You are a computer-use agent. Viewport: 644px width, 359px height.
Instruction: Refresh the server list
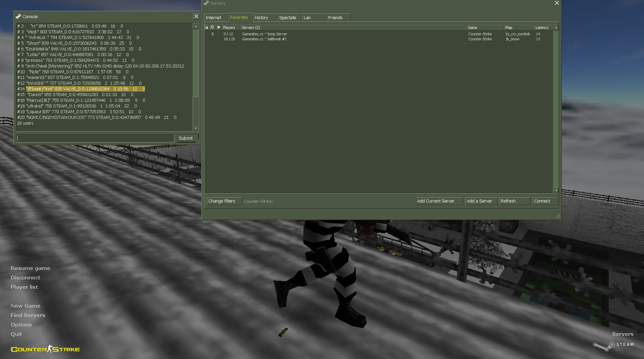pyautogui.click(x=514, y=201)
